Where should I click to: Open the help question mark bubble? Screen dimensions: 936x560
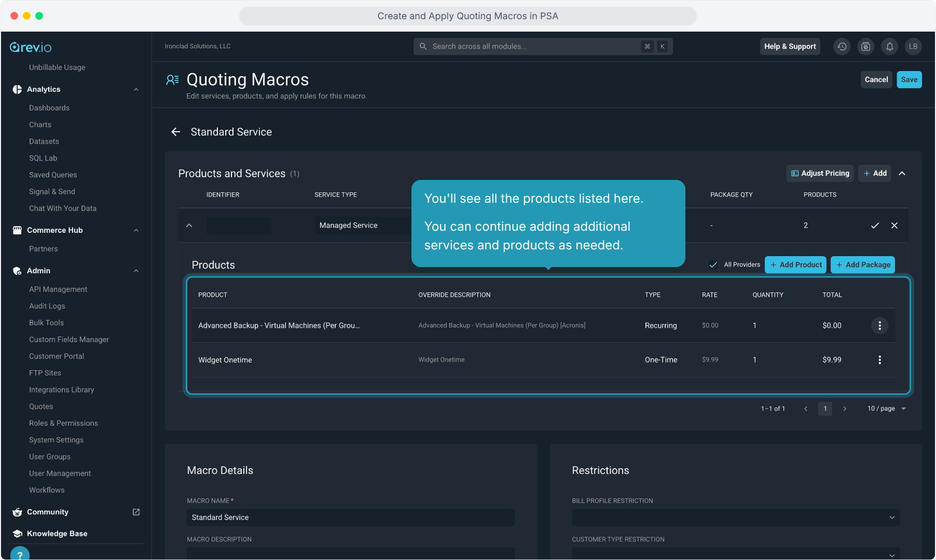[x=20, y=554]
